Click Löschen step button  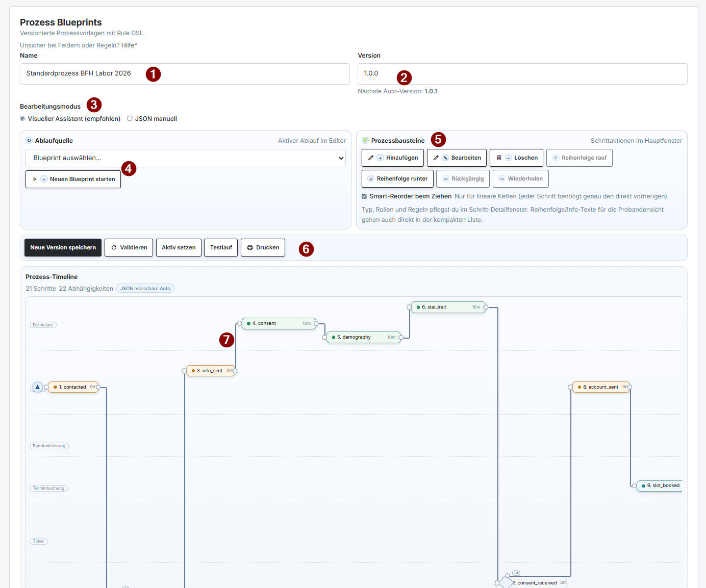click(517, 158)
